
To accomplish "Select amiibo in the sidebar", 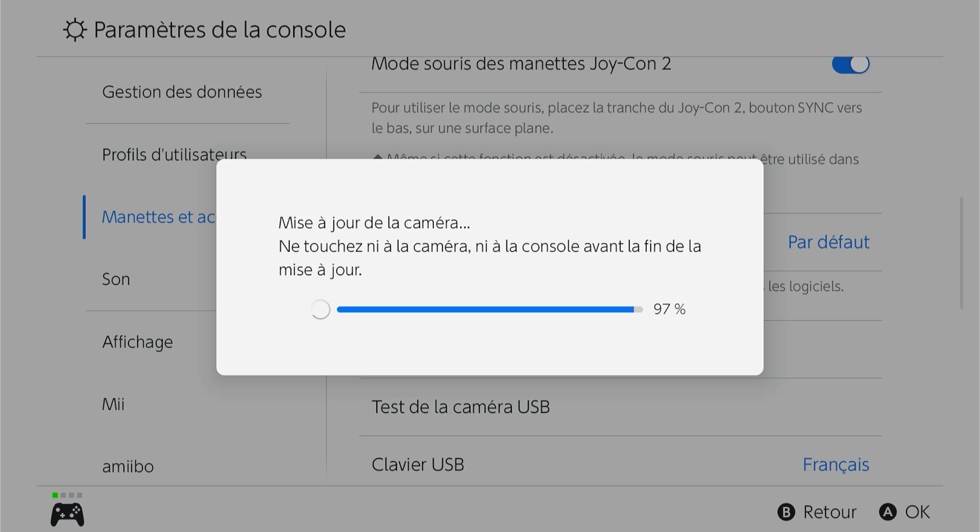I will click(x=128, y=467).
